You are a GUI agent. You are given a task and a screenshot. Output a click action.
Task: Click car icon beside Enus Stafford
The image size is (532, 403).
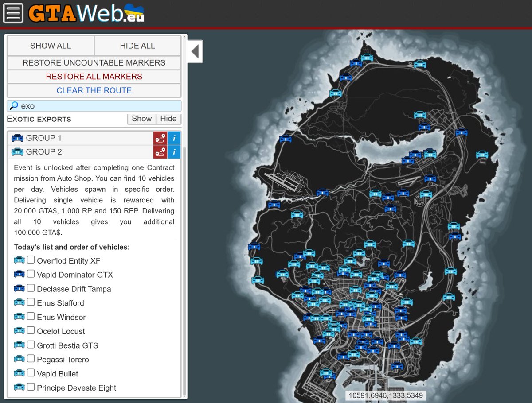(20, 302)
